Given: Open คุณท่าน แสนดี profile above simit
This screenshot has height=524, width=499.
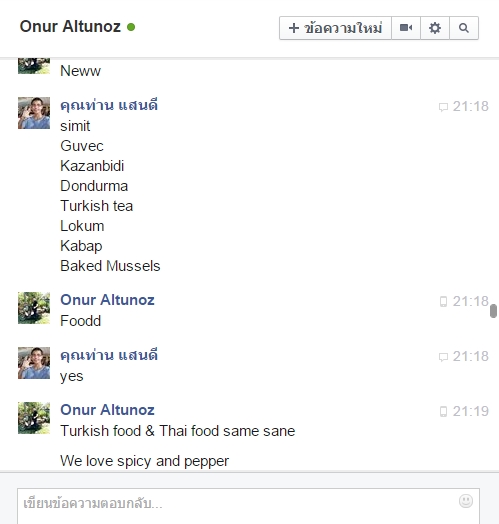Looking at the screenshot, I should [x=109, y=105].
